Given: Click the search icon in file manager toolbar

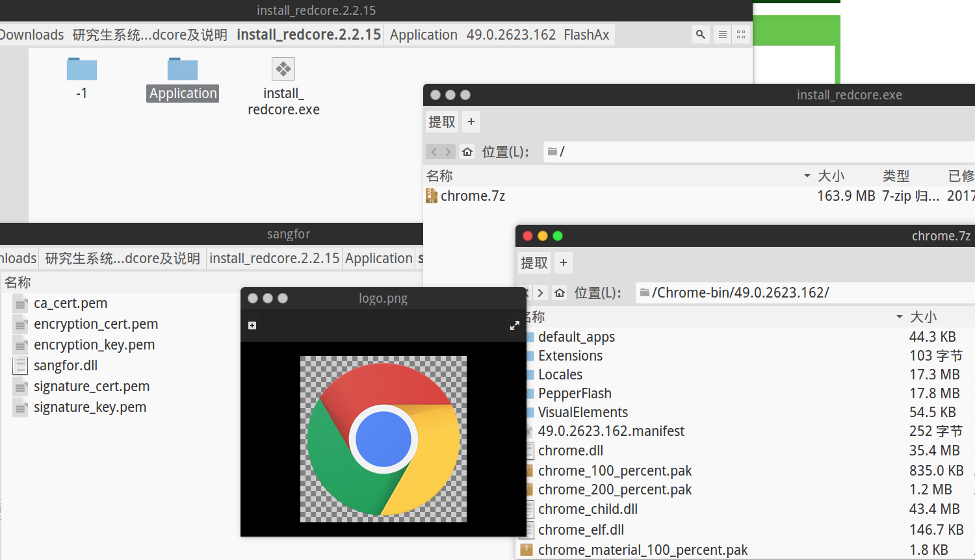Looking at the screenshot, I should (700, 34).
